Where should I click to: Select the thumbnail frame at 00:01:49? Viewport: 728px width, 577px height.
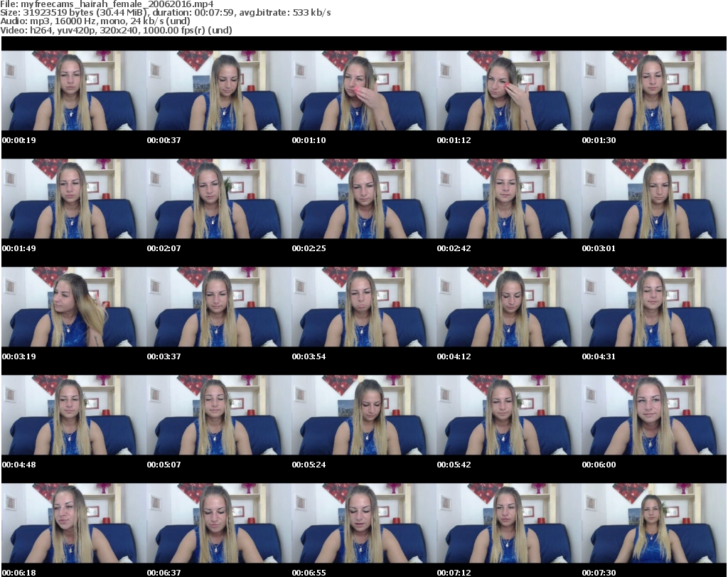pos(74,198)
